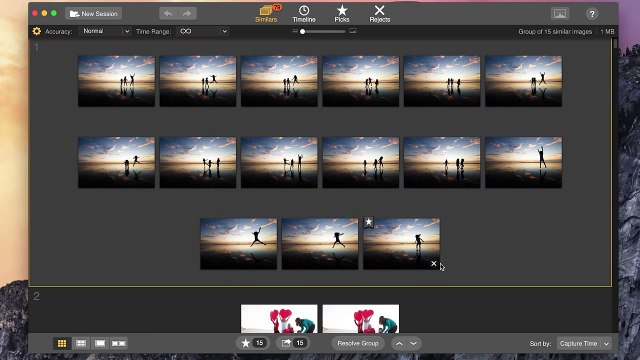Go to the next group with down chevron
The width and height of the screenshot is (640, 360).
[x=413, y=344]
